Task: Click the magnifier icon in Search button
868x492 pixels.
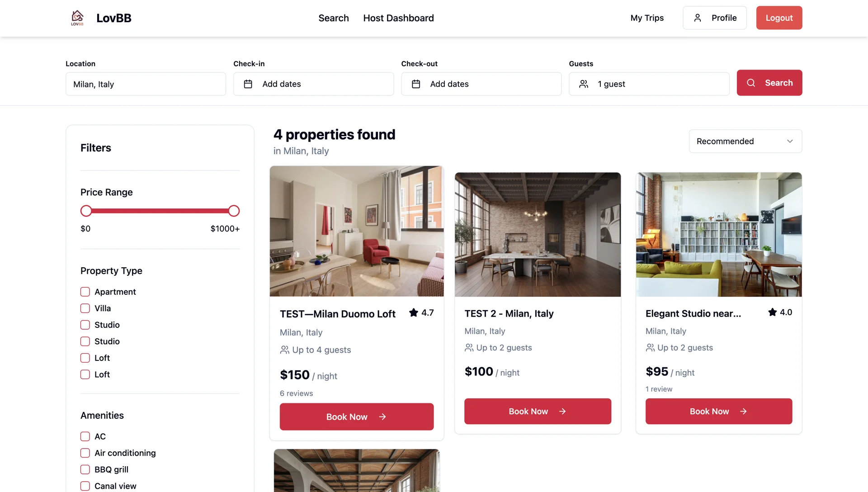Action: 751,83
